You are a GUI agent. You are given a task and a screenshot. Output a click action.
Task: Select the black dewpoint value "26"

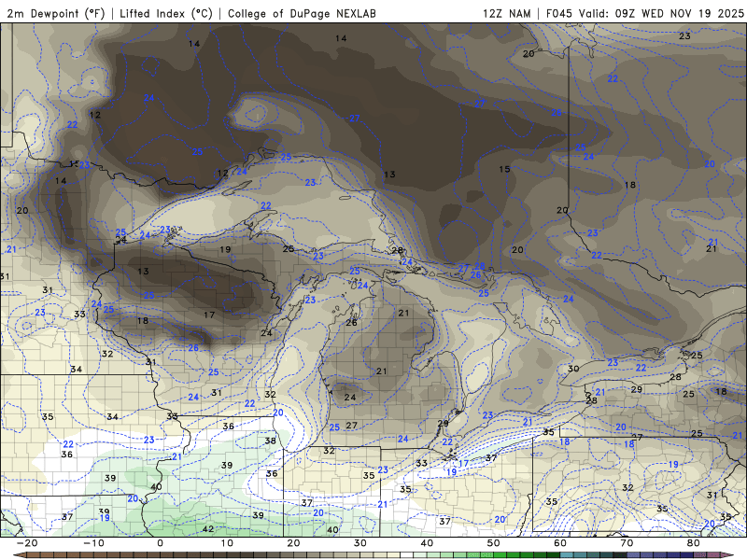(x=352, y=323)
